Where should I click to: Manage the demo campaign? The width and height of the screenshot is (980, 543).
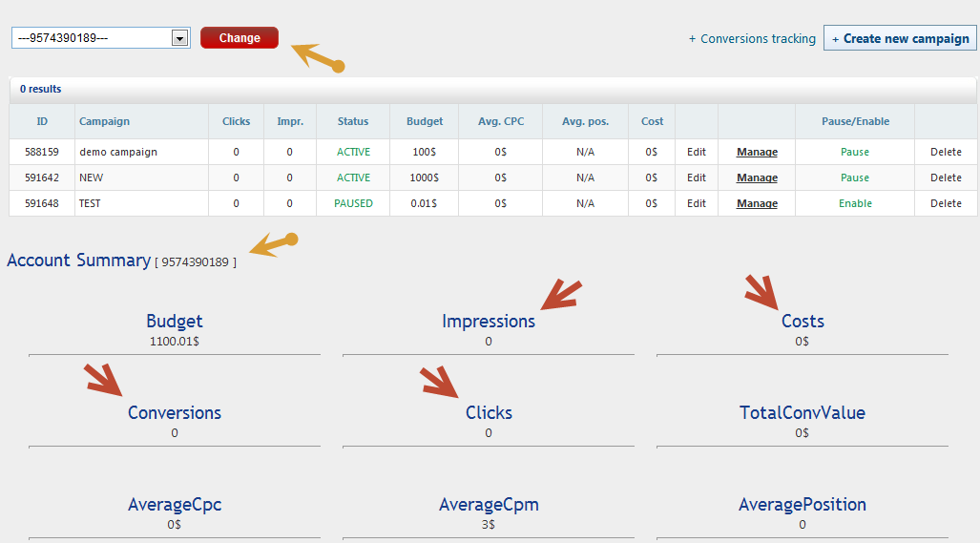point(757,152)
